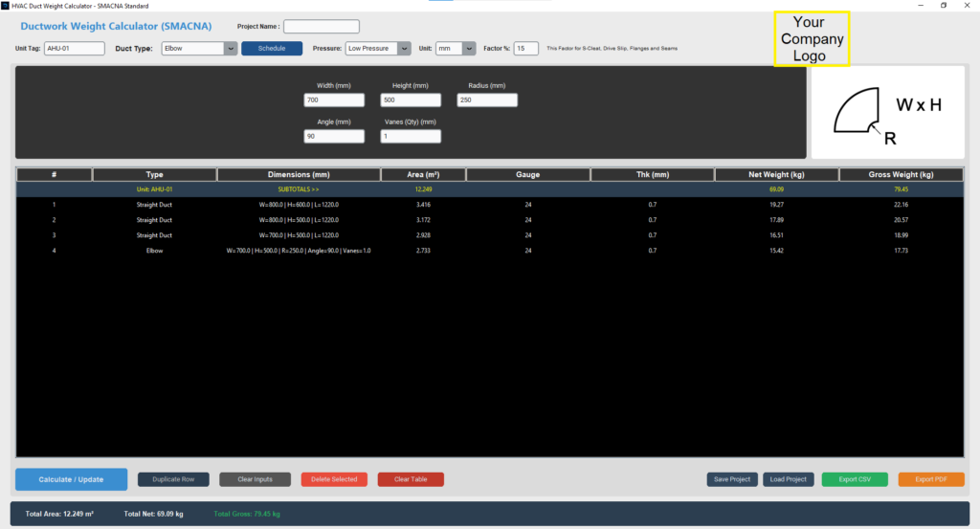Image resolution: width=980 pixels, height=529 pixels.
Task: Focus the Vanes (Qty) input field
Action: pyautogui.click(x=411, y=136)
